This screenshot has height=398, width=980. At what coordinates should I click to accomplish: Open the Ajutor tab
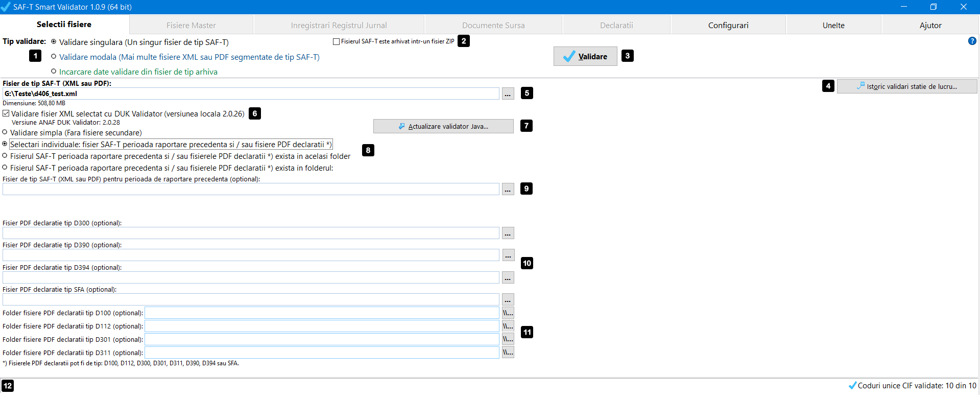[930, 26]
